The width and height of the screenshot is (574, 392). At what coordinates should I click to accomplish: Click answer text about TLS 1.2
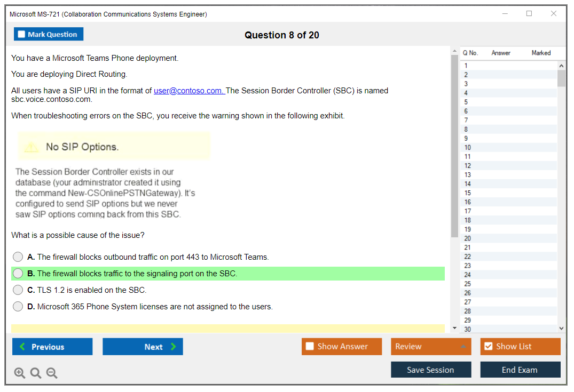91,290
